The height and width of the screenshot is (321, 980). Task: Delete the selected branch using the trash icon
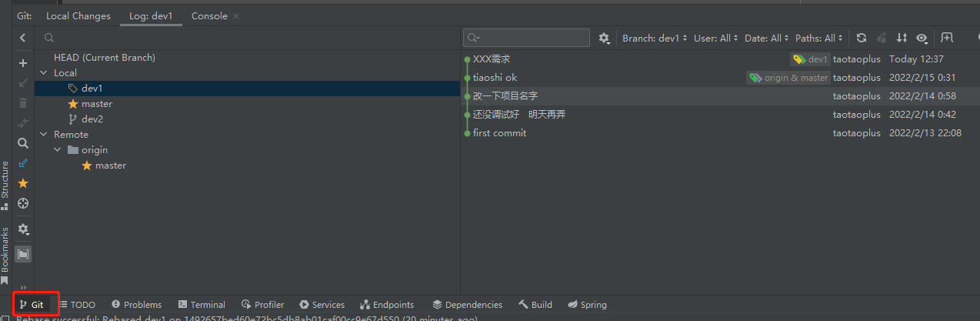click(23, 103)
